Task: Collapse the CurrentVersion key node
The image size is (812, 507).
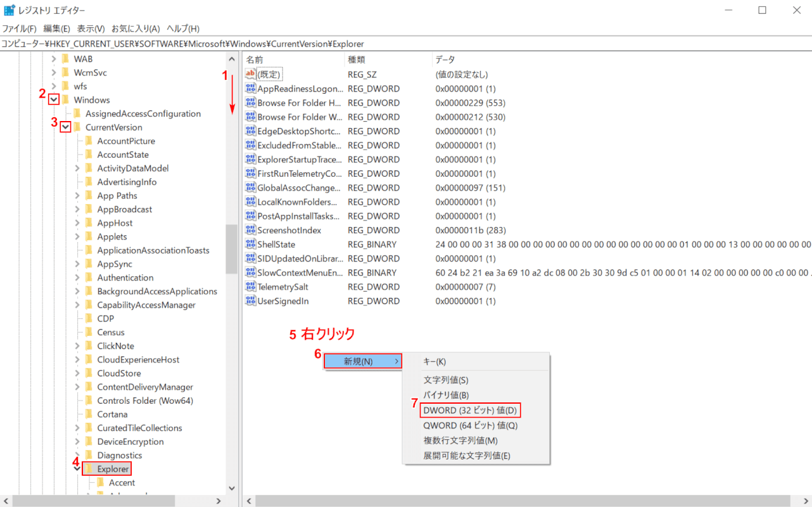Action: pos(65,127)
